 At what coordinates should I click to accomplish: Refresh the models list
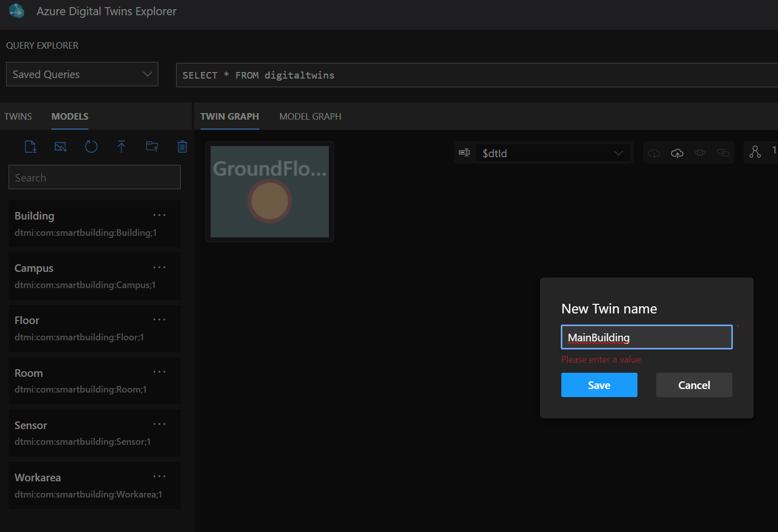[x=91, y=147]
